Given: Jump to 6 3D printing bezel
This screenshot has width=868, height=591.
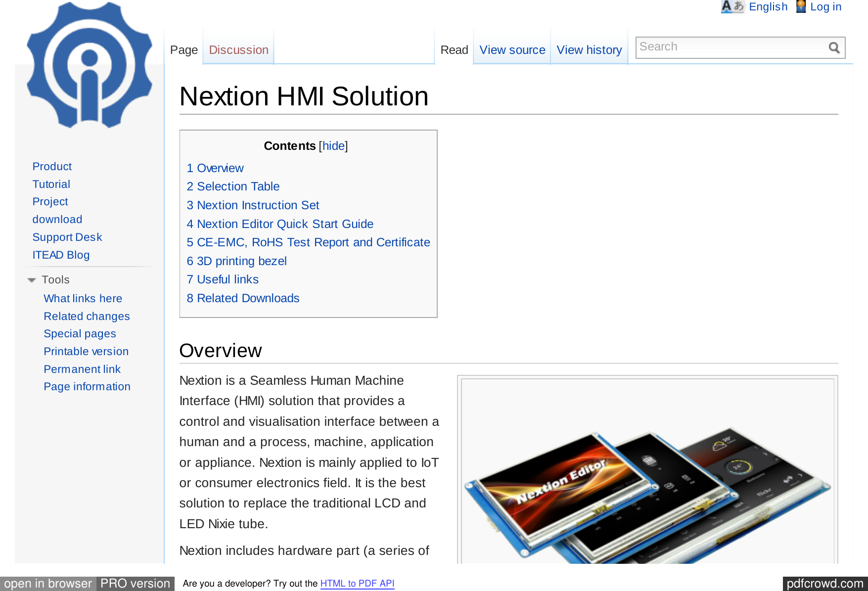Looking at the screenshot, I should (x=236, y=261).
